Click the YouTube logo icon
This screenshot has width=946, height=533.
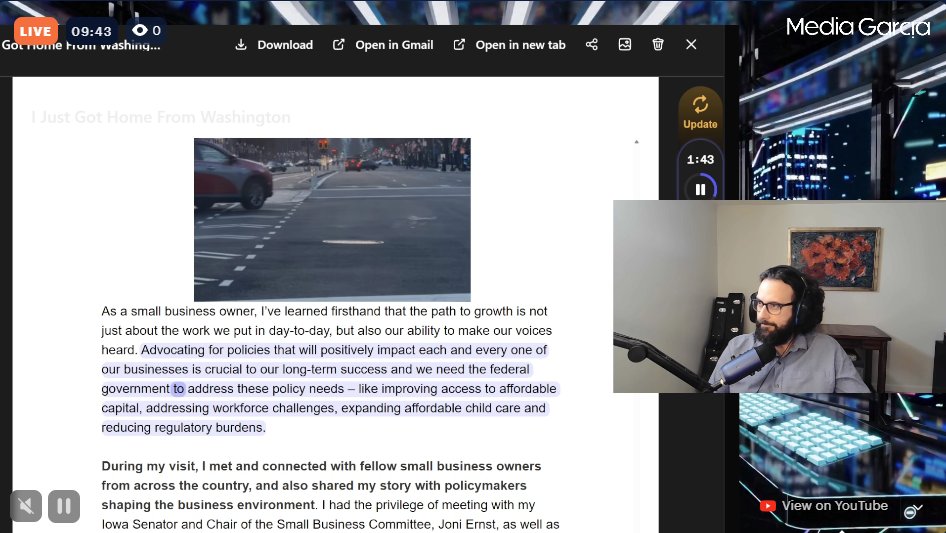point(767,506)
